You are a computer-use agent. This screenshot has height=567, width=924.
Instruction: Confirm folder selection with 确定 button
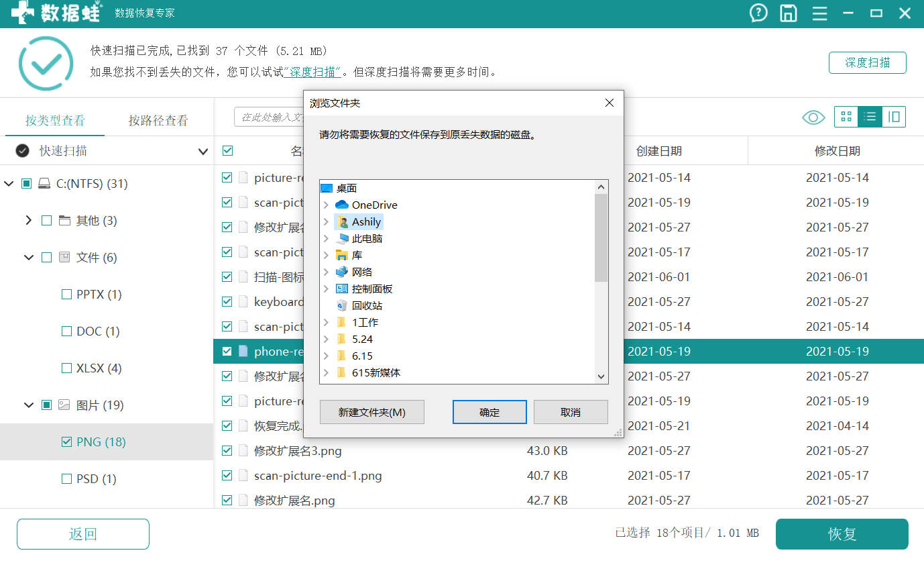[489, 411]
